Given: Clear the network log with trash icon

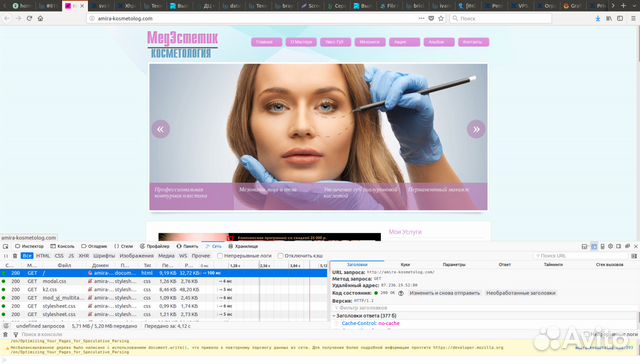Looking at the screenshot, I should pyautogui.click(x=15, y=256).
